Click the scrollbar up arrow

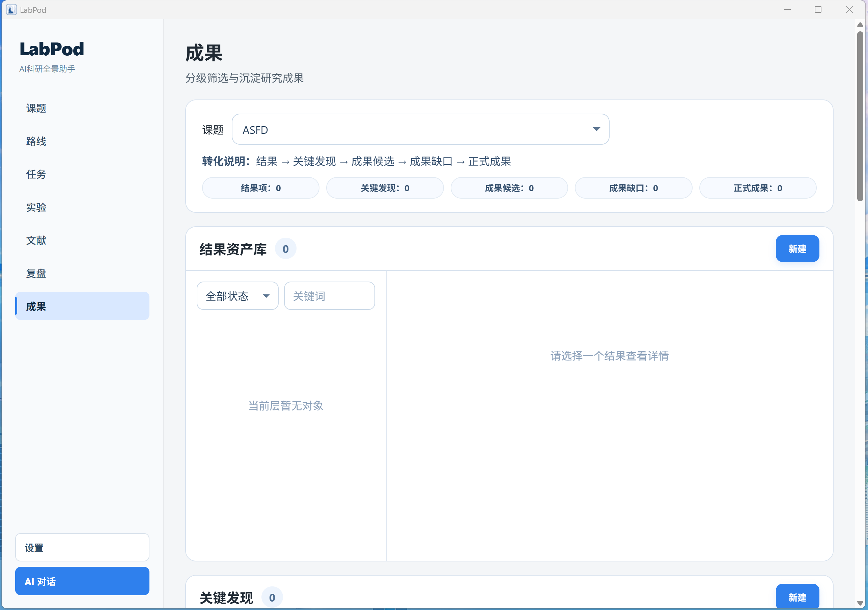(x=860, y=25)
